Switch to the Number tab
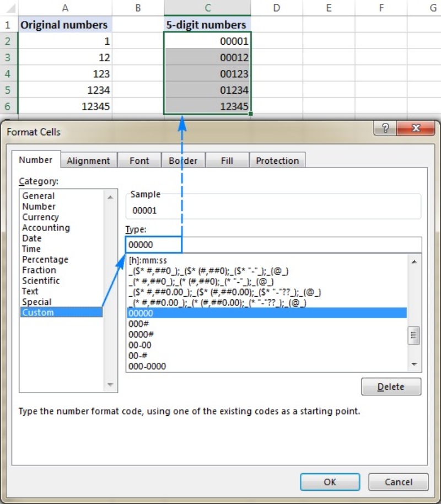Screen dimensions: 441x504 pos(36,160)
